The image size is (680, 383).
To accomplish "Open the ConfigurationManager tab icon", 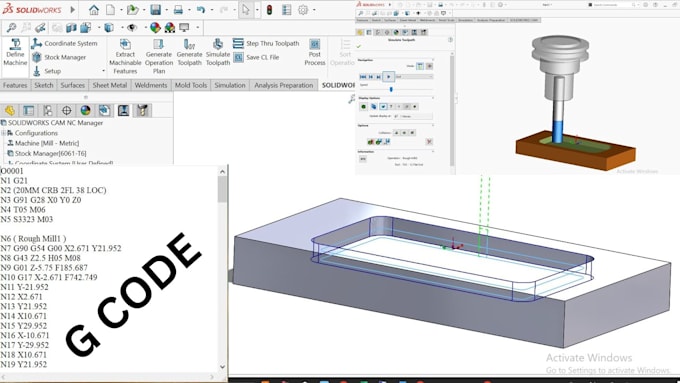I will click(x=48, y=111).
